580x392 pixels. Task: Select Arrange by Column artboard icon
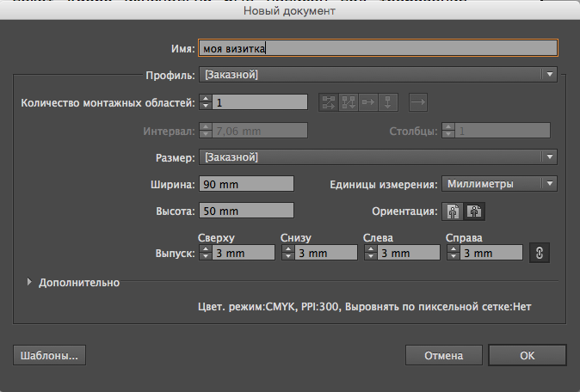click(388, 102)
